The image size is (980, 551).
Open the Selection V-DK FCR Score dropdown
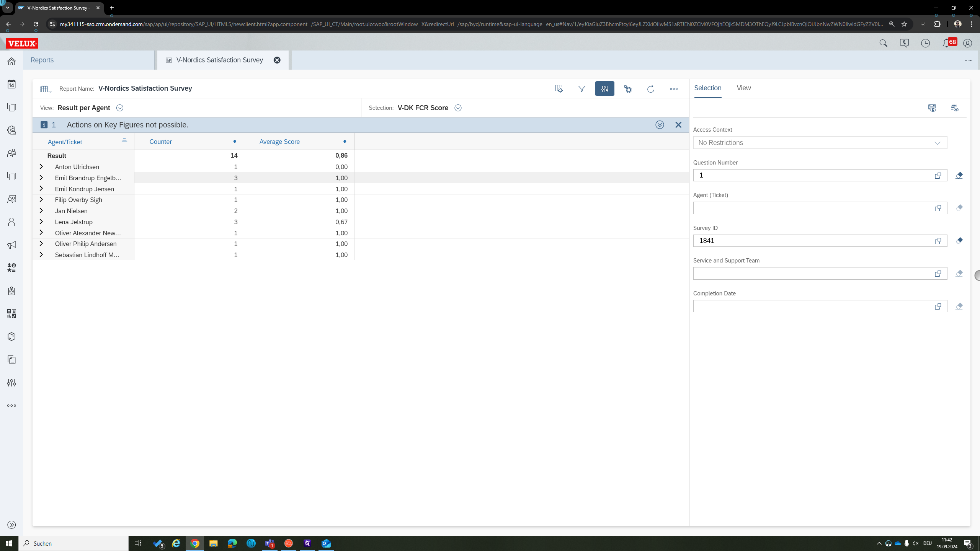(x=458, y=108)
